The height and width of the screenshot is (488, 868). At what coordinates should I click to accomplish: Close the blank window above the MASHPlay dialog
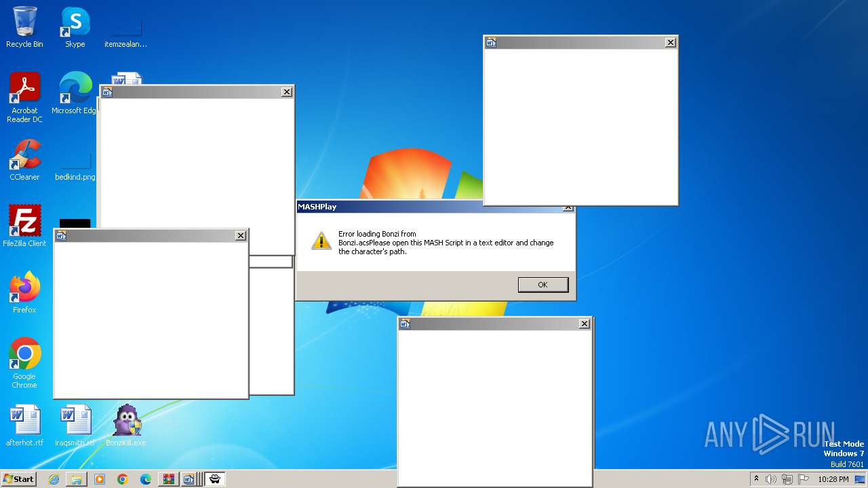pyautogui.click(x=671, y=43)
